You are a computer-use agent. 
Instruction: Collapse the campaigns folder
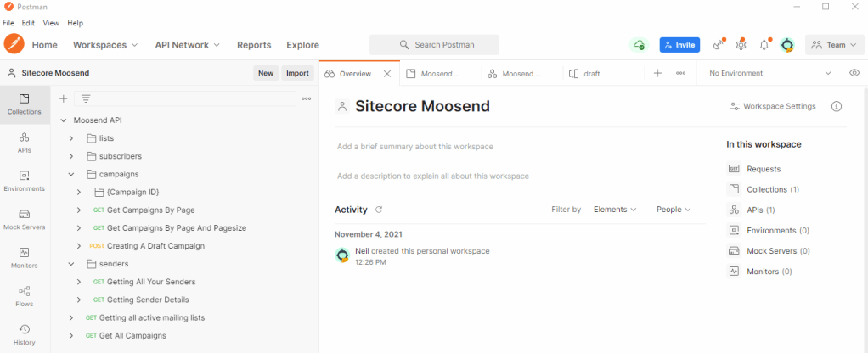coord(71,174)
